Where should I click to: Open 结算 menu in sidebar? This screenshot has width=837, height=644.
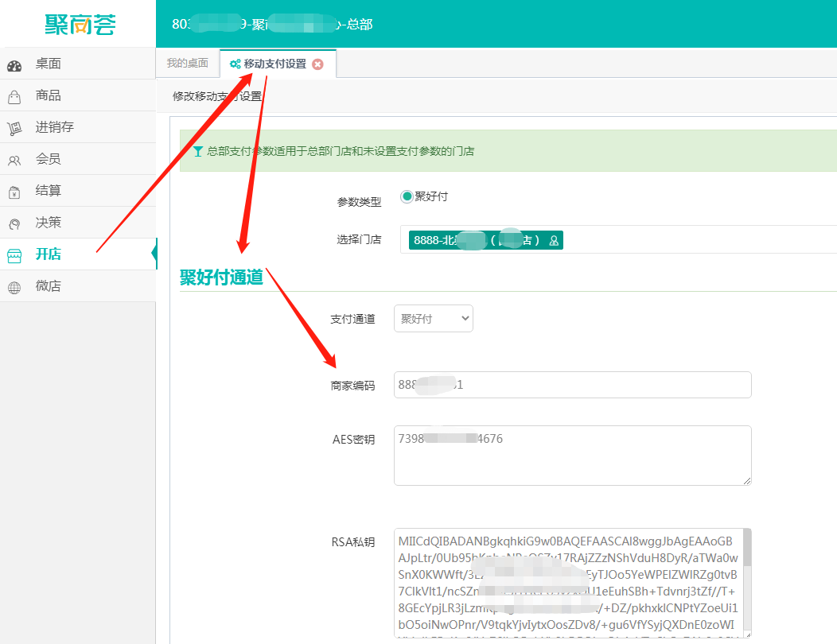coord(78,191)
